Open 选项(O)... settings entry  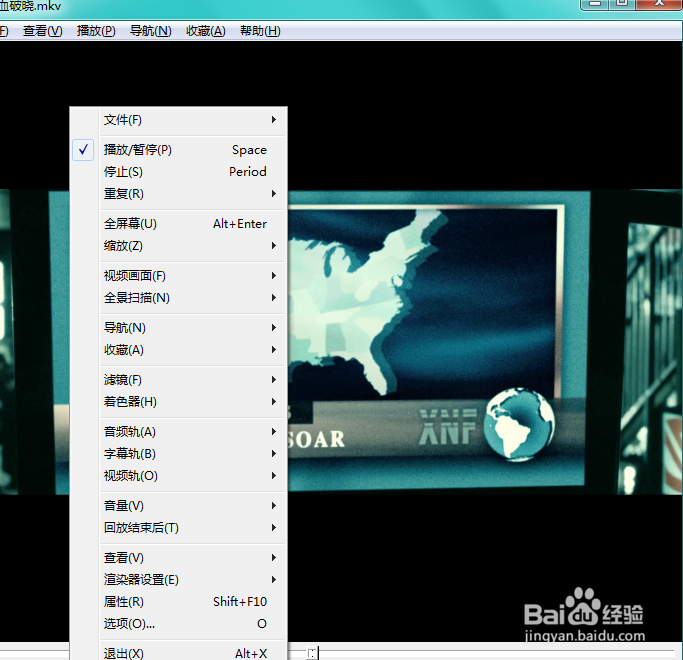coord(178,624)
